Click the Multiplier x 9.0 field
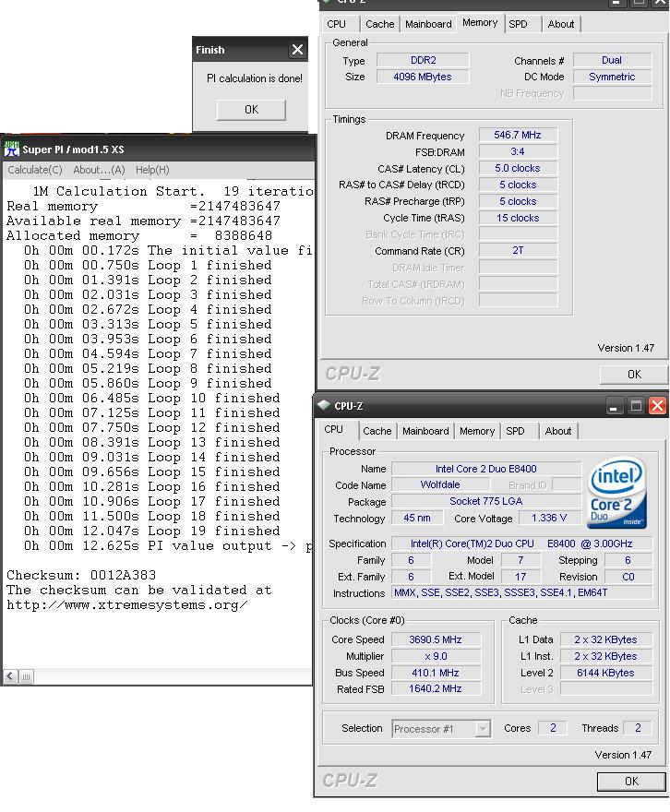 click(x=436, y=656)
